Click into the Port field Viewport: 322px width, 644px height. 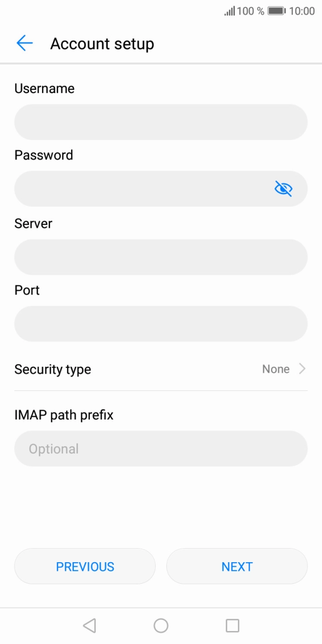tap(161, 324)
